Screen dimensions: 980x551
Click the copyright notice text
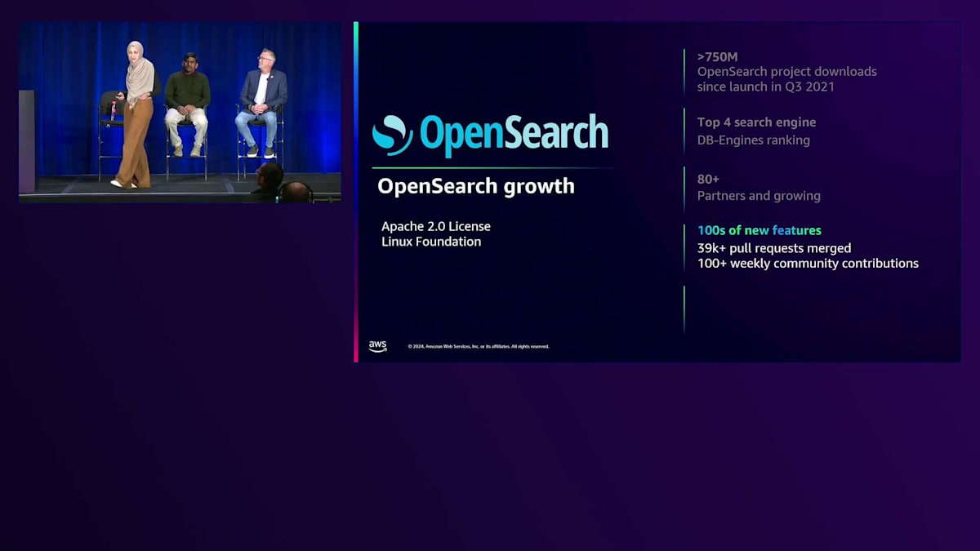click(479, 346)
